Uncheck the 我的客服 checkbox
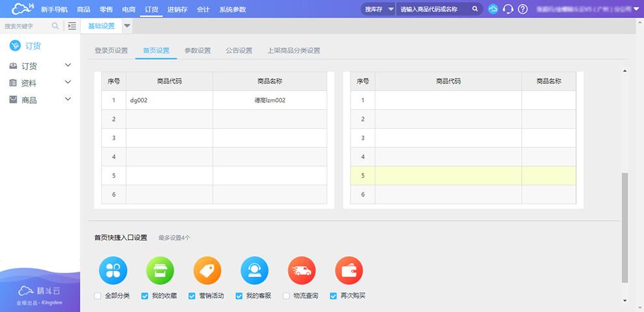Viewport: 644px width, 312px height. pyautogui.click(x=239, y=296)
